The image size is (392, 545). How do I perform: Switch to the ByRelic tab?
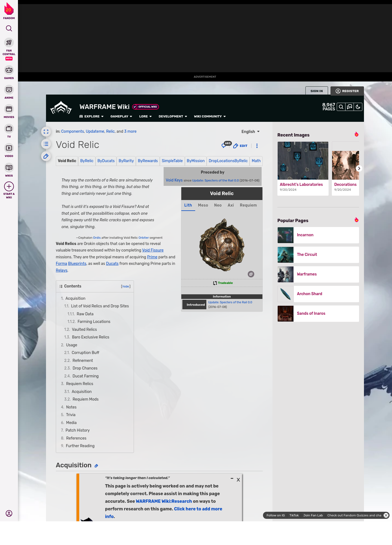[87, 161]
